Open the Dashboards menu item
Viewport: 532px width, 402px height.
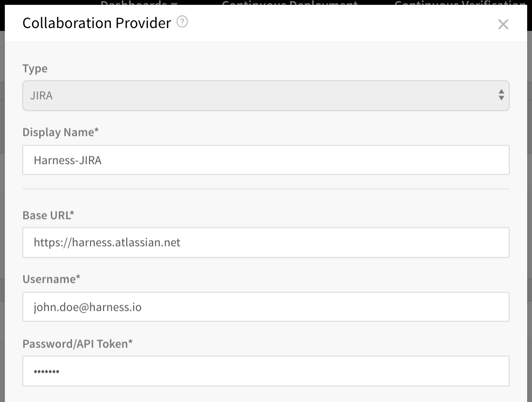click(x=133, y=2)
